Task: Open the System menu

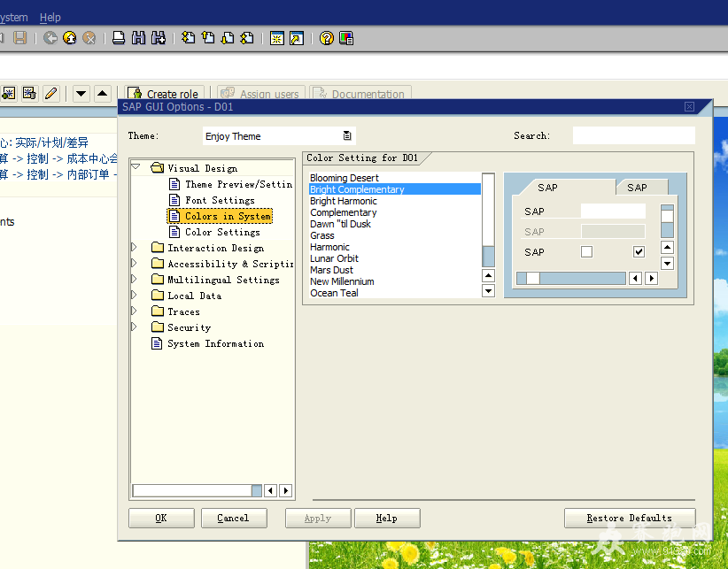Action: coord(13,18)
